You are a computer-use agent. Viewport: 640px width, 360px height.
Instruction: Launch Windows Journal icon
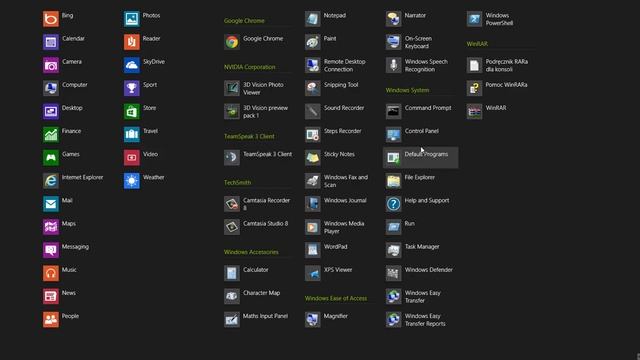(x=313, y=204)
